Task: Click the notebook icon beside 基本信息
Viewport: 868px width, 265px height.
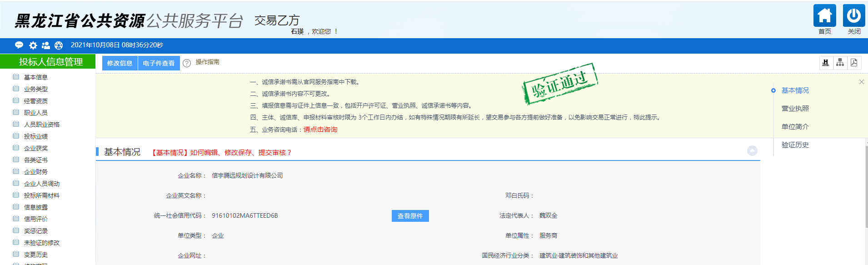Action: 16,77
